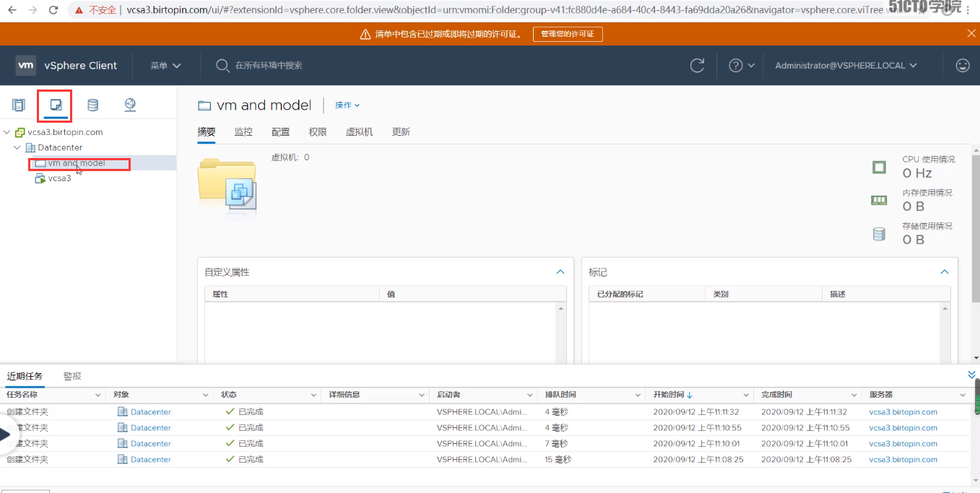Click the storage usage cylinder icon
The width and height of the screenshot is (980, 493).
(879, 234)
